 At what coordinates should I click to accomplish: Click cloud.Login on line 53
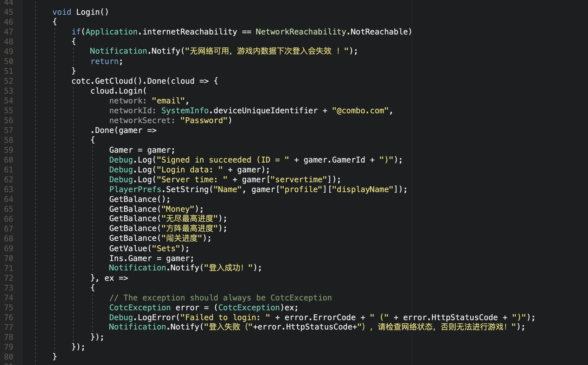[116, 91]
